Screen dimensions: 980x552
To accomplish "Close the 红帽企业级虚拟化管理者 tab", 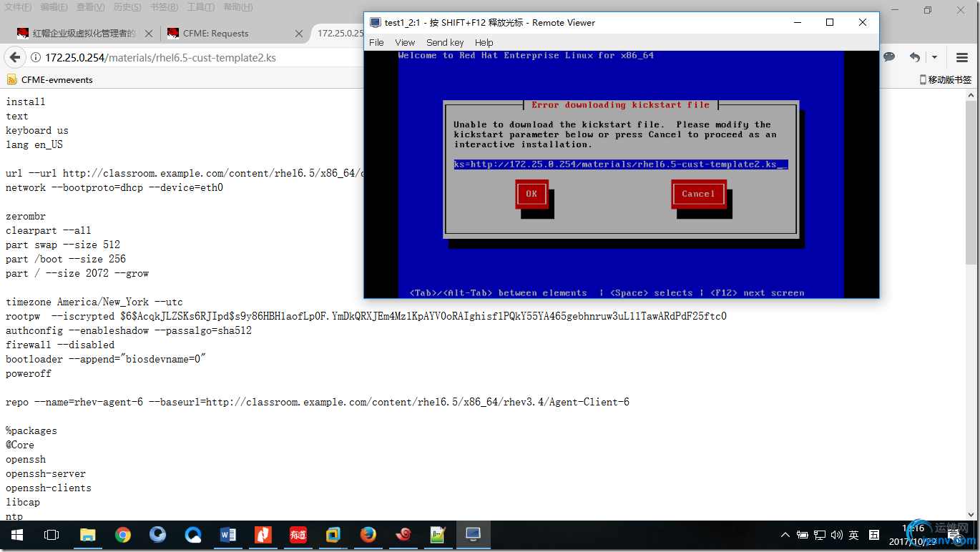I will click(149, 33).
